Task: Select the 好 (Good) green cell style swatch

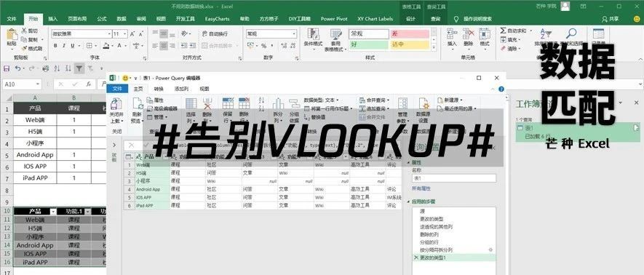Action: 369,44
